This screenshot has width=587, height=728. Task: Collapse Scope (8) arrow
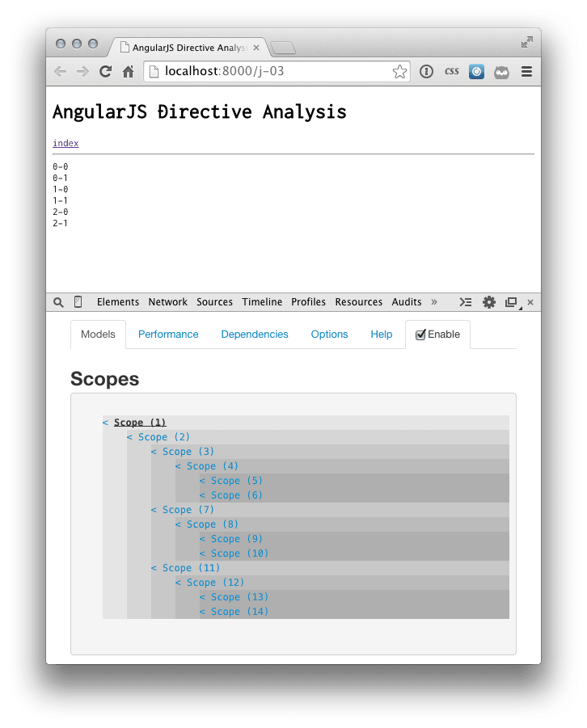tap(178, 524)
